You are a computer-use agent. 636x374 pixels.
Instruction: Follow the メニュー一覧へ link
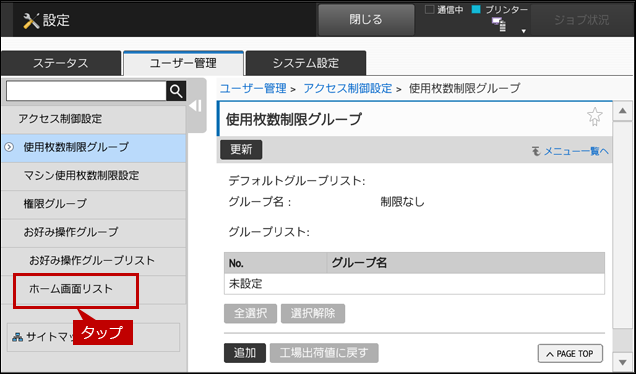coord(576,151)
